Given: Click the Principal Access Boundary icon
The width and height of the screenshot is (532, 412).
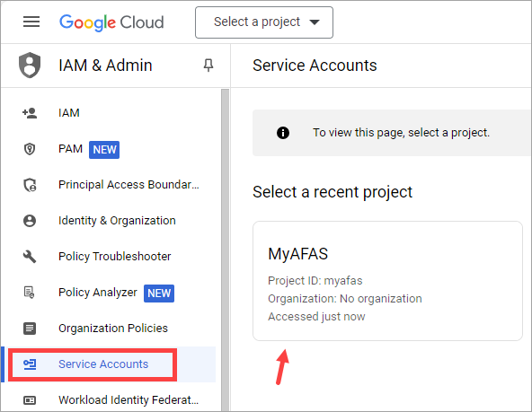Looking at the screenshot, I should [30, 185].
